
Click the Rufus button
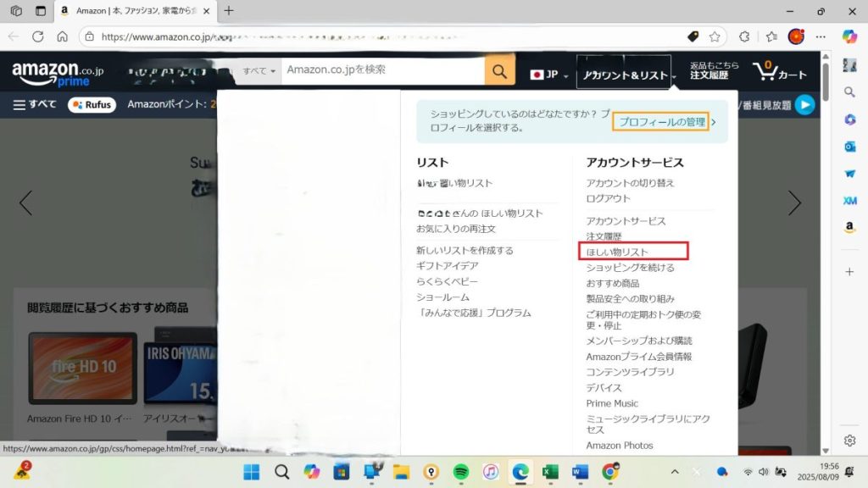coord(92,104)
